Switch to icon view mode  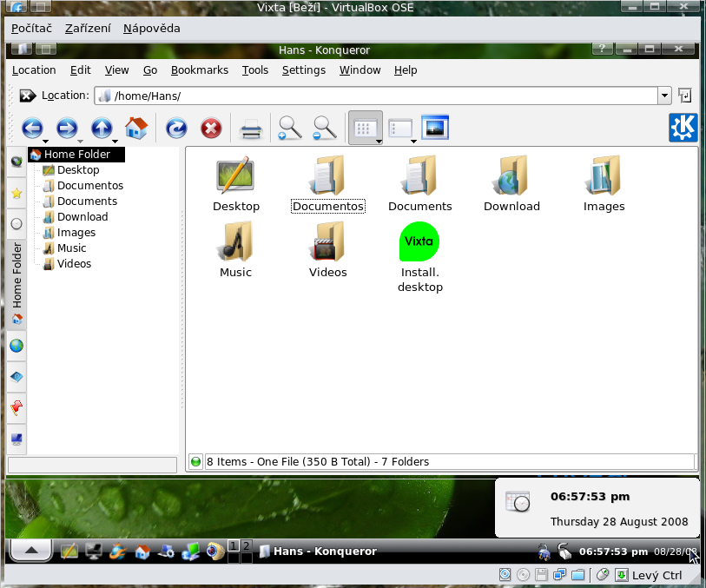[x=363, y=129]
